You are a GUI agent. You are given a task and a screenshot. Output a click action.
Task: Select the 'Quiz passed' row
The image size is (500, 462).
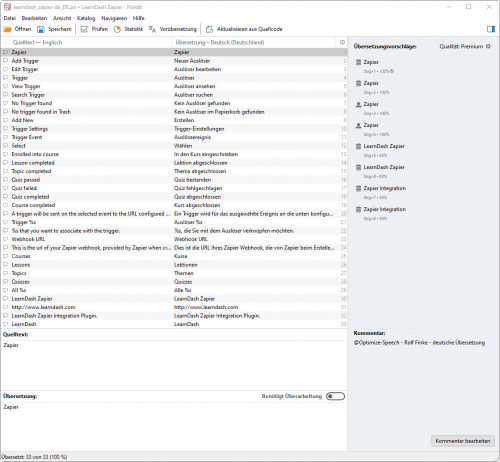(174, 180)
